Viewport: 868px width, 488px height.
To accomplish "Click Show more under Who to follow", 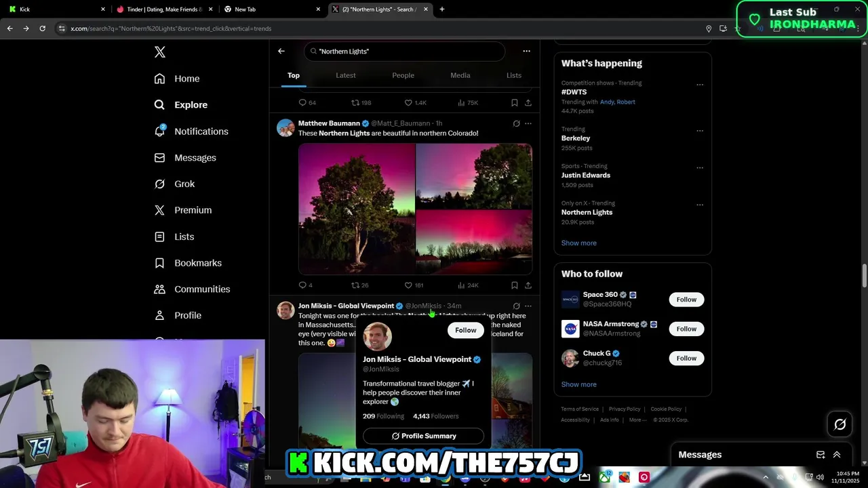I will click(x=578, y=384).
